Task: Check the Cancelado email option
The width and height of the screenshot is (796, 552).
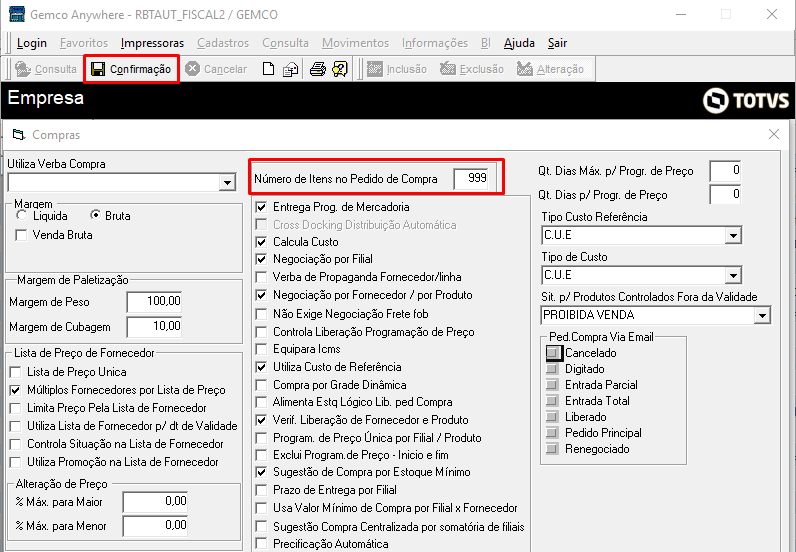Action: pos(553,352)
